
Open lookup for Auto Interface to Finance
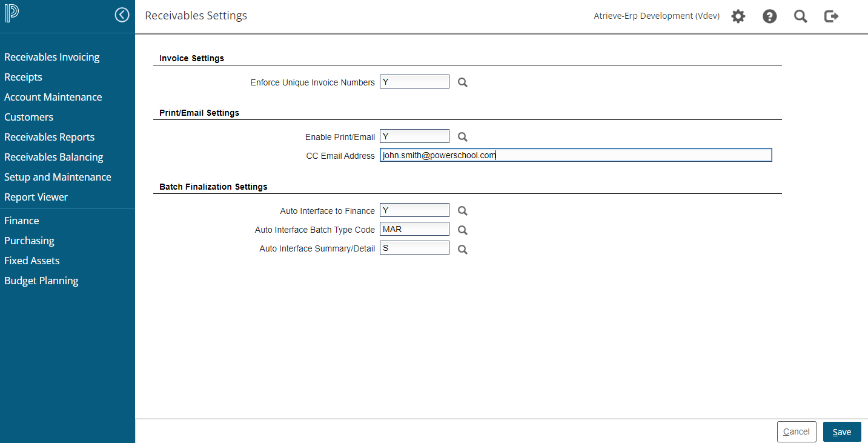tap(462, 211)
